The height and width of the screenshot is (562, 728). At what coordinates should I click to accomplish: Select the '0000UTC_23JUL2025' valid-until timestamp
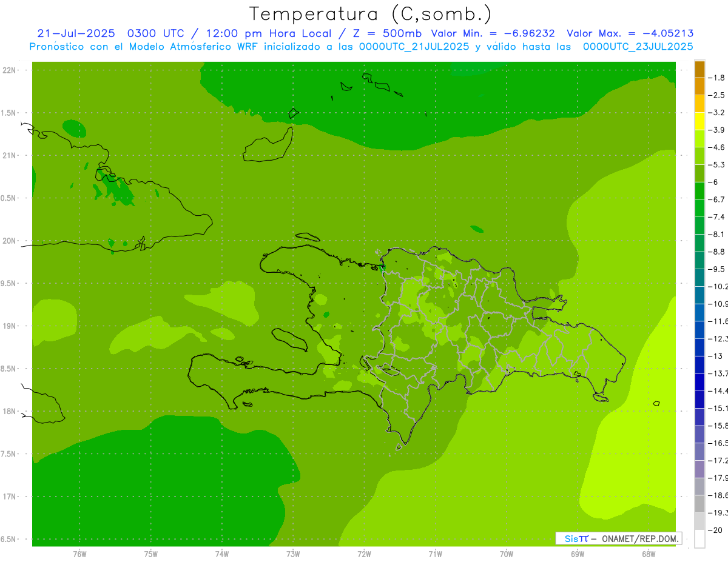pos(638,46)
